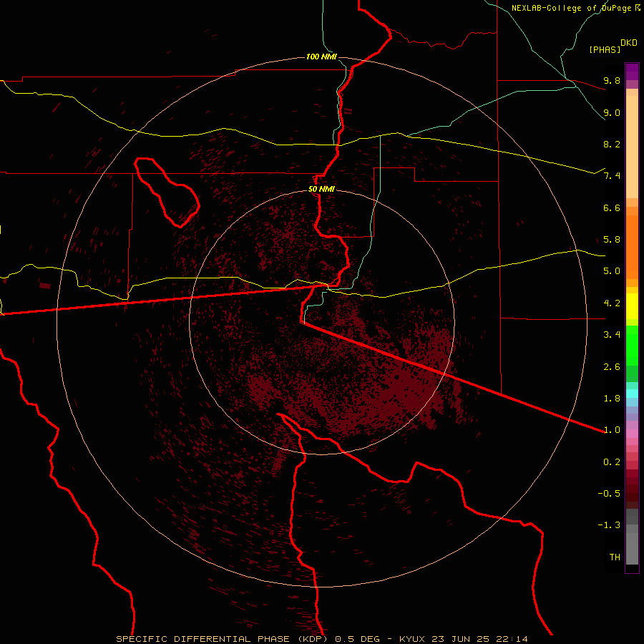Screen dimensions: 644x644
Task: Click the 50 NMI range ring label
Action: coord(321,189)
